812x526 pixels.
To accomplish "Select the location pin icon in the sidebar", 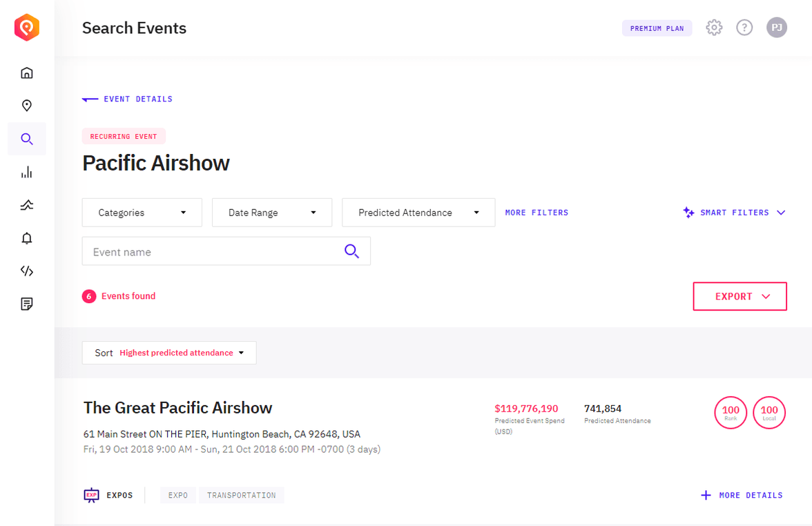I will point(26,105).
